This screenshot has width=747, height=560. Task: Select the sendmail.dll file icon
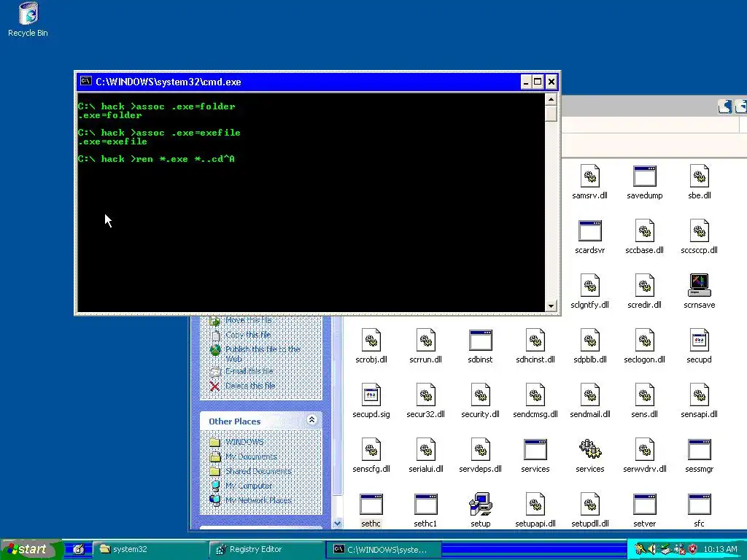pyautogui.click(x=589, y=395)
